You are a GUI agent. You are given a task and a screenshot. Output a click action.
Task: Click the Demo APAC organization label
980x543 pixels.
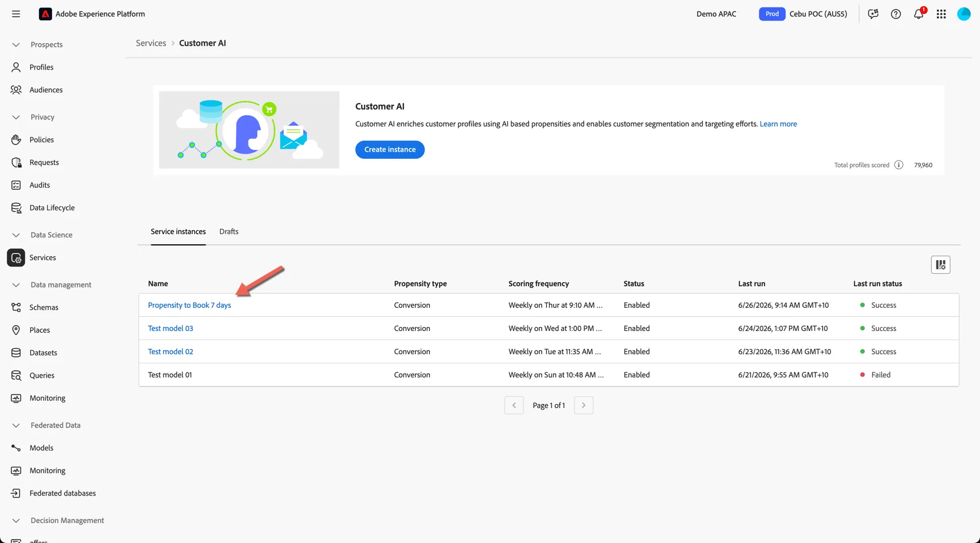click(x=716, y=14)
